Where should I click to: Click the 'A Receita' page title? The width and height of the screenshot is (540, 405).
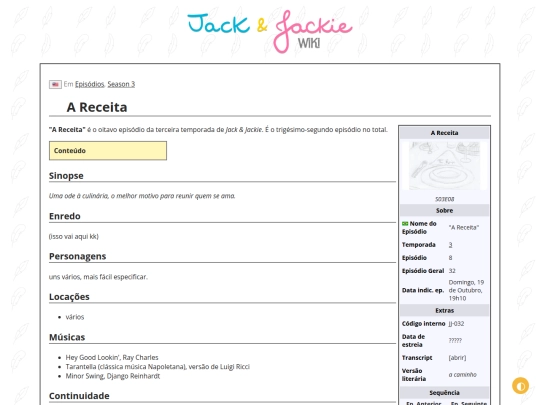(x=97, y=107)
